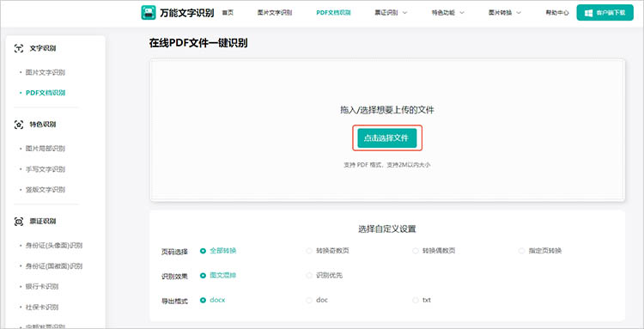
Task: Expand the 票证识别 dropdown menu
Action: (391, 13)
